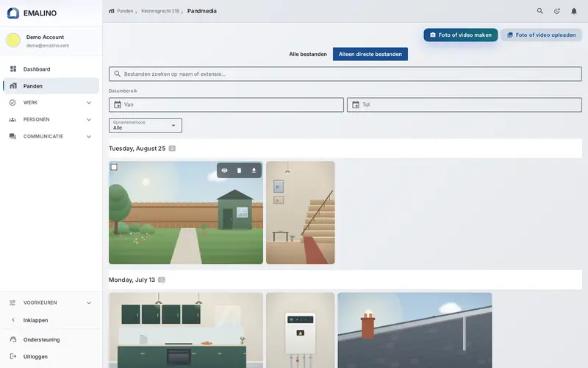Expand the VOORKEUREN section

click(x=51, y=302)
